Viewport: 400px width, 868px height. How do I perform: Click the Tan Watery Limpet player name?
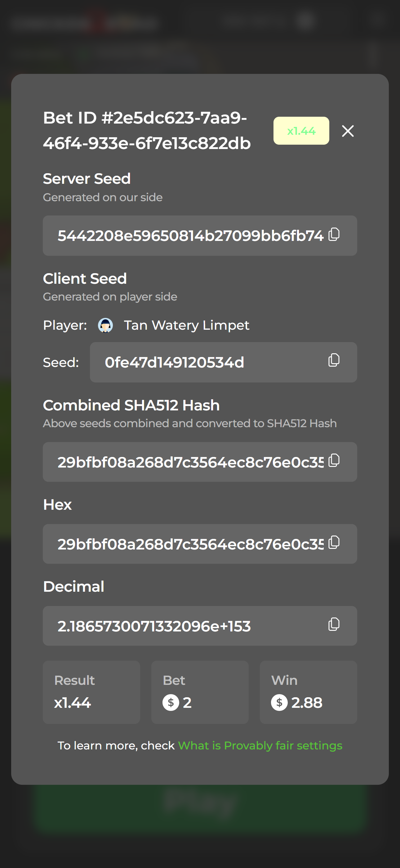click(187, 325)
